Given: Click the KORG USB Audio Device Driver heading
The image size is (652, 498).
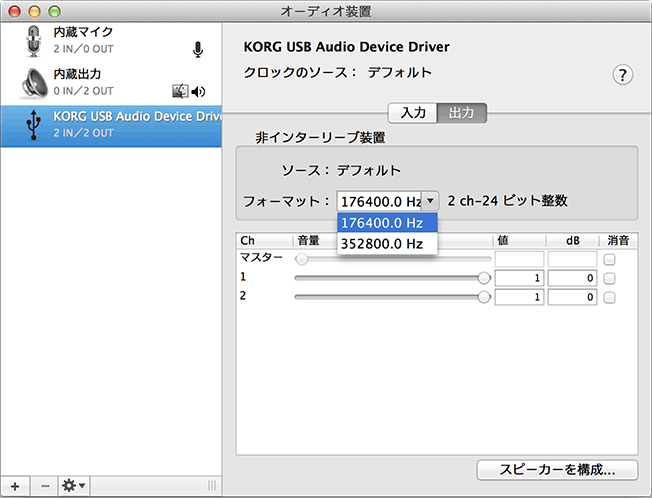Looking at the screenshot, I should 346,47.
